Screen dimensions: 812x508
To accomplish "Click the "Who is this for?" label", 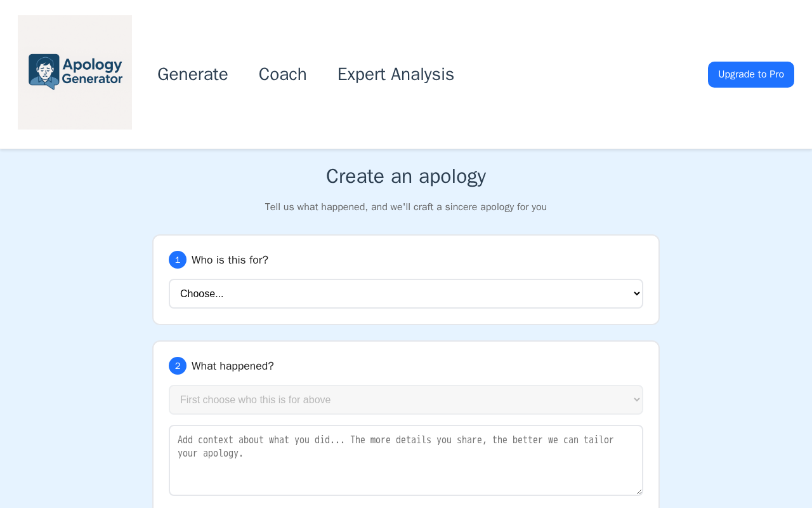I will [x=230, y=260].
